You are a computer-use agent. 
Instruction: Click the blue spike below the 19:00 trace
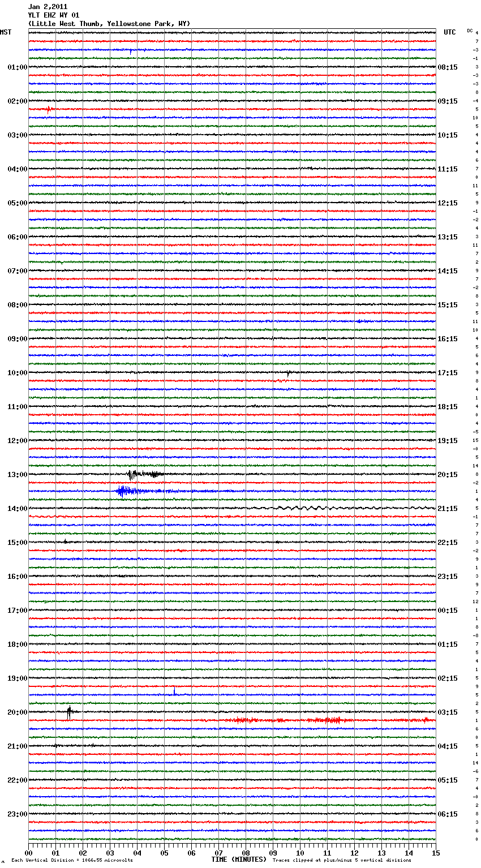[174, 691]
